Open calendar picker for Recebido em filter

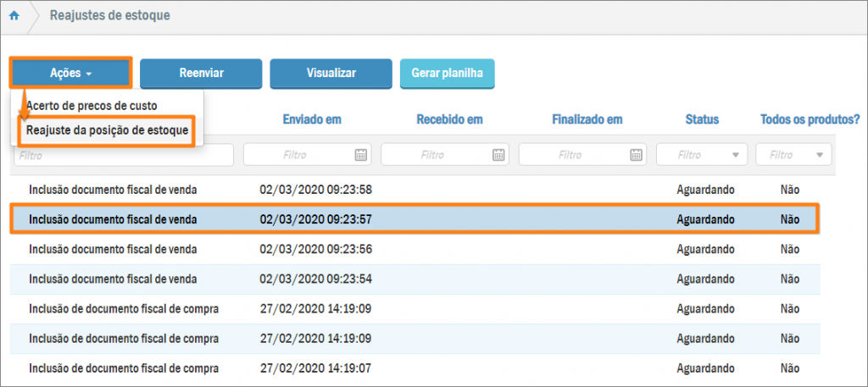pos(498,155)
